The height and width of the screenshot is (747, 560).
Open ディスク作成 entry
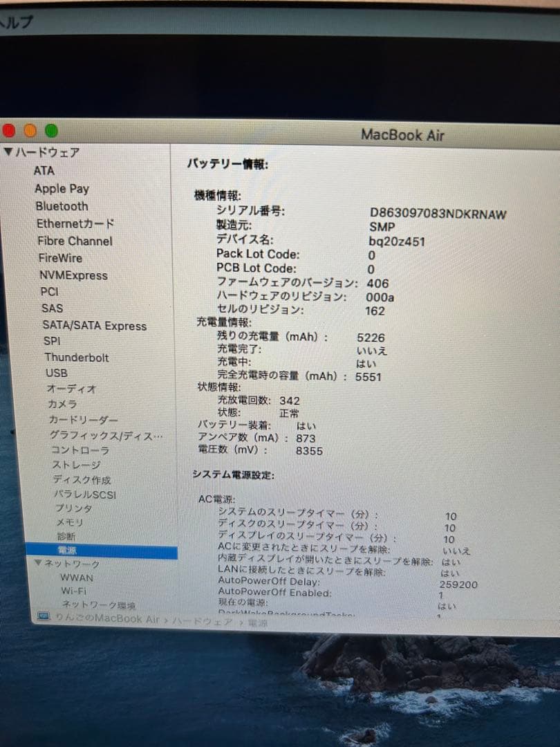(82, 480)
